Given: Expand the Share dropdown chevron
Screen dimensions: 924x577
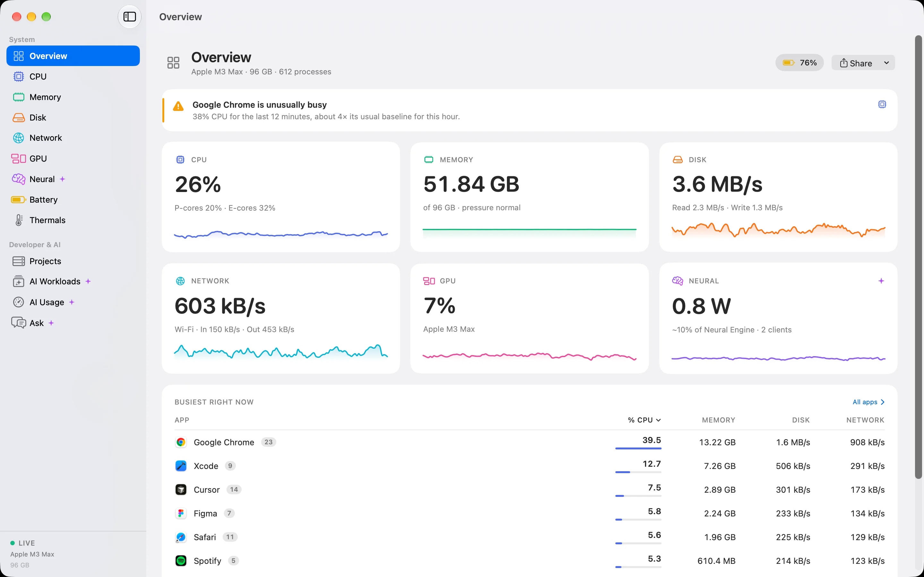Looking at the screenshot, I should click(886, 63).
